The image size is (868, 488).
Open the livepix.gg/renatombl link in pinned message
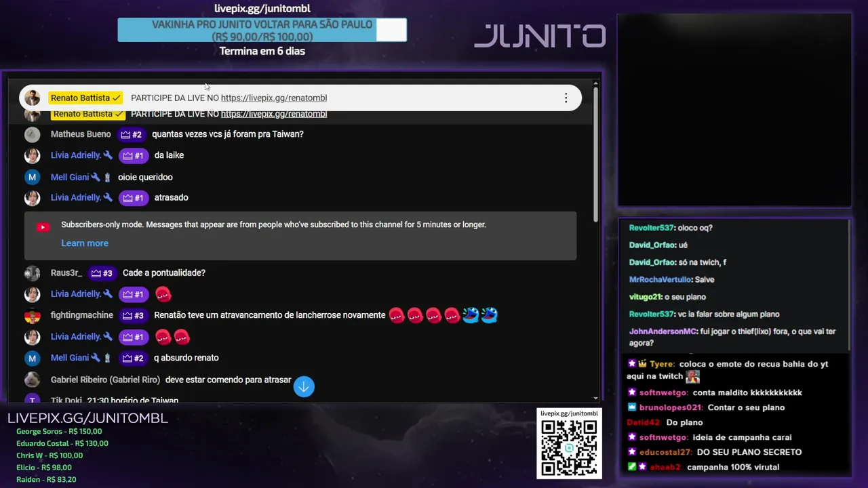(274, 98)
